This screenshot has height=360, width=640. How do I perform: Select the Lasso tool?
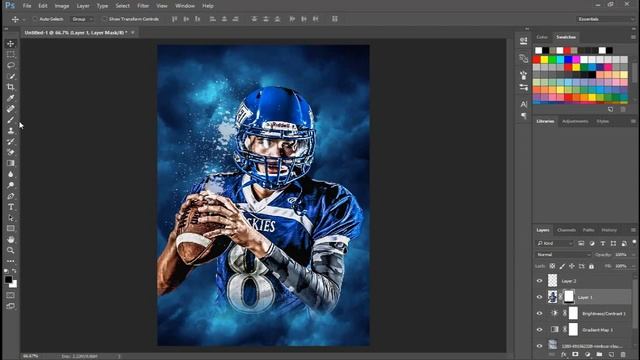(x=11, y=65)
